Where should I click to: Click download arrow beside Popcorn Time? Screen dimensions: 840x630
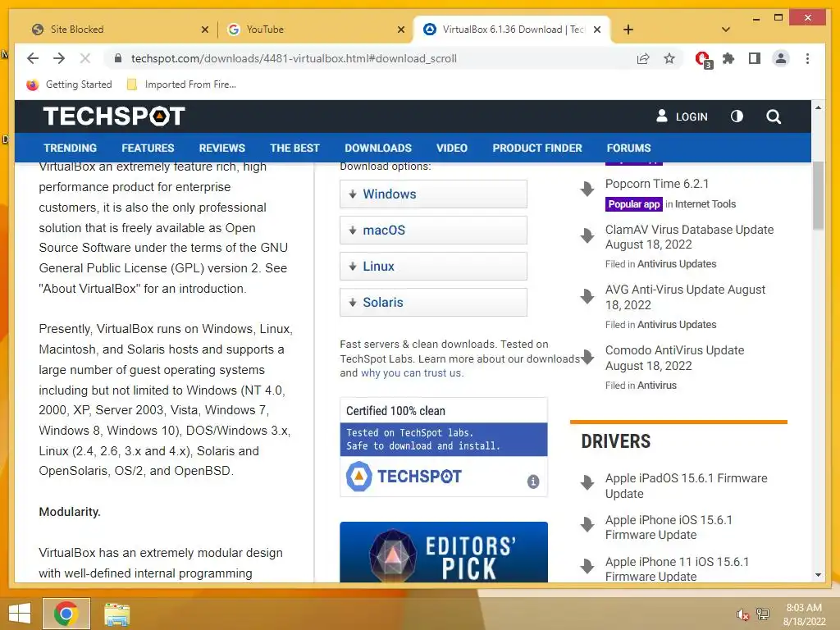[587, 188]
